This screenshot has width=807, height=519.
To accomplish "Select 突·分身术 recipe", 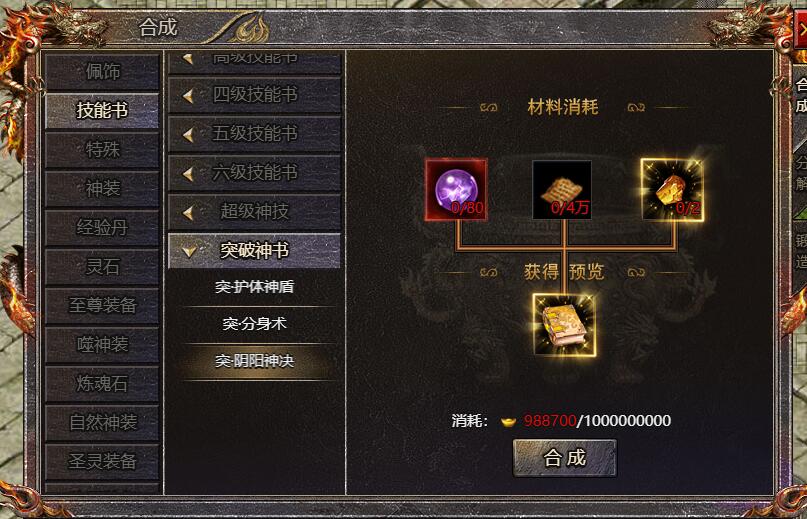I will tap(254, 324).
